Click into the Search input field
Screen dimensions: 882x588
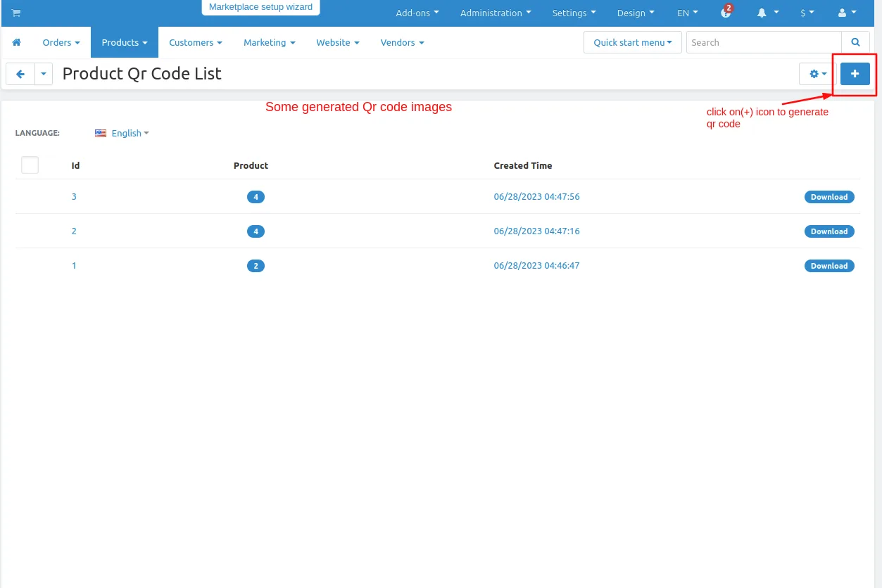[764, 42]
